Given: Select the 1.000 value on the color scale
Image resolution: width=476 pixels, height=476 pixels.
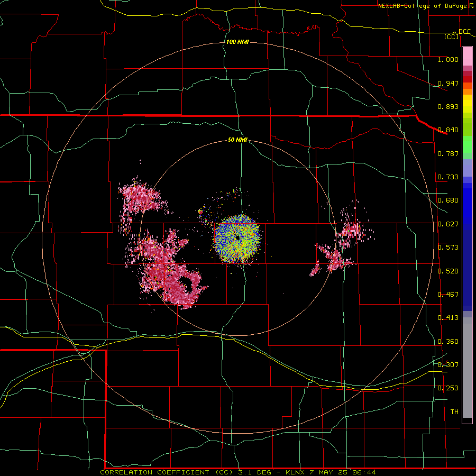Looking at the screenshot, I should (x=448, y=59).
